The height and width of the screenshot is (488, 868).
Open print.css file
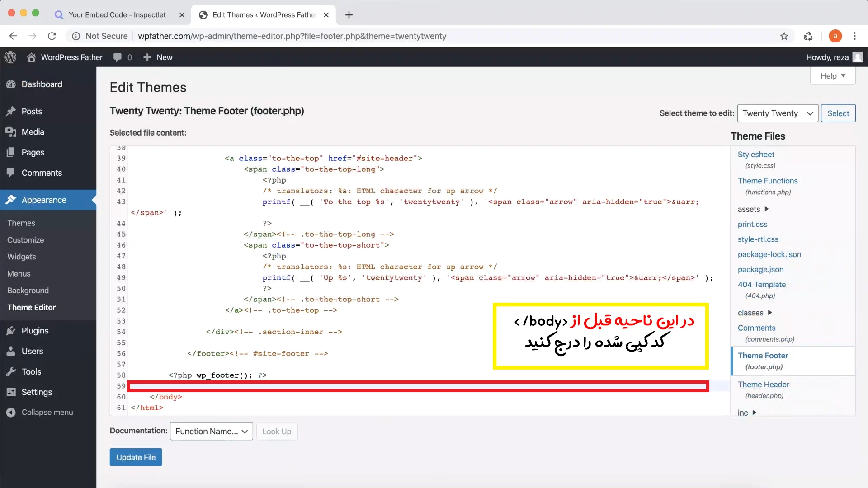[752, 224]
